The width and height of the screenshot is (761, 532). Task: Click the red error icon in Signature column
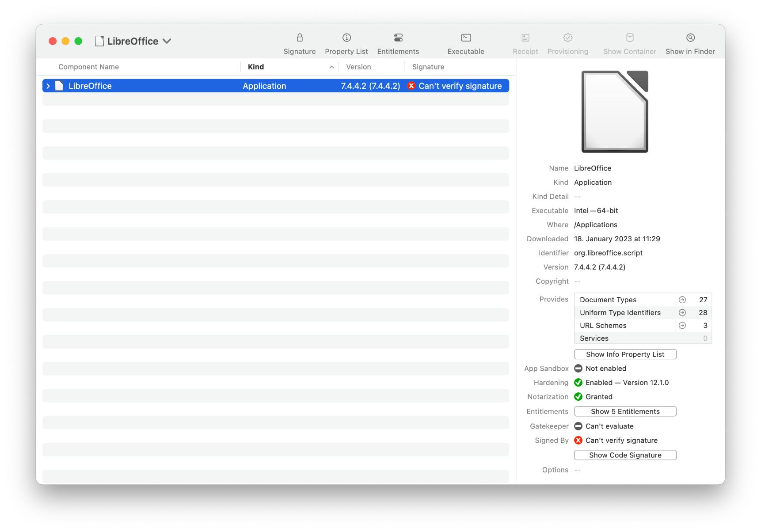411,86
